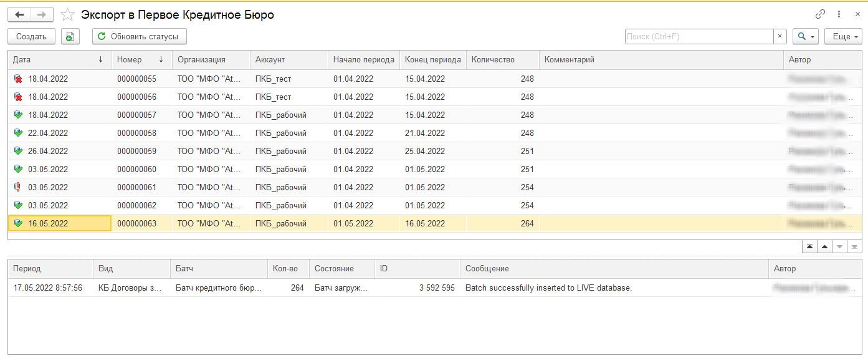This screenshot has width=868, height=358.
Task: Click the Количество column header
Action: point(503,60)
